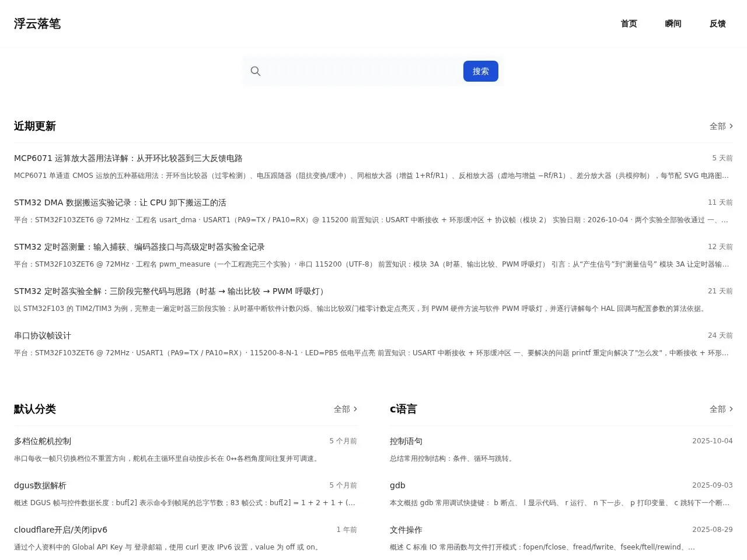
Task: Click the MCP6071 单通道 CMOS summary text
Action: click(372, 176)
